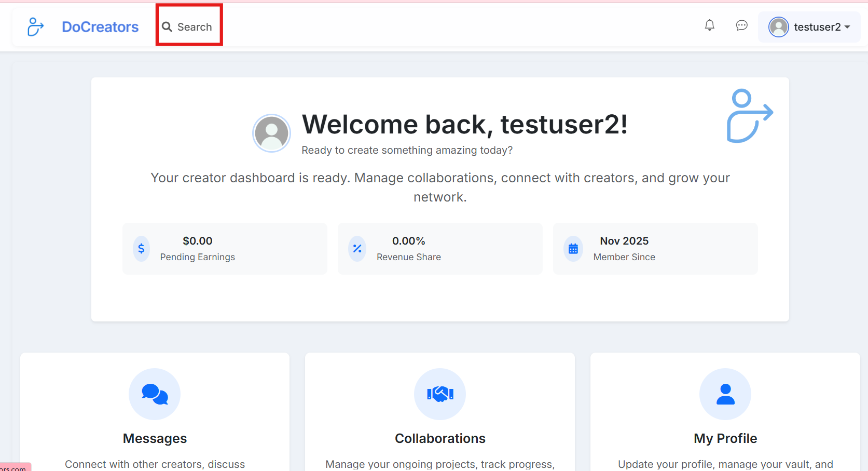Click the navbar user avatar image
Viewport: 868px width, 471px height.
pyautogui.click(x=778, y=27)
